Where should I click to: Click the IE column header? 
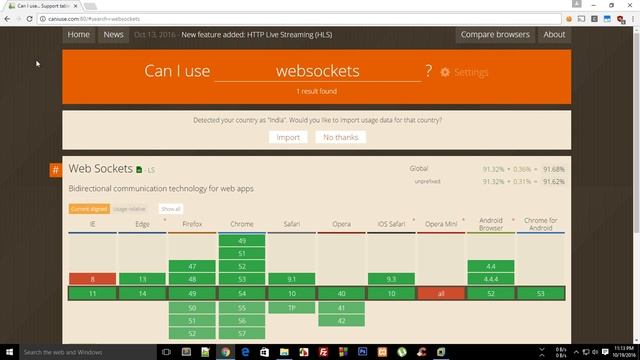93,224
